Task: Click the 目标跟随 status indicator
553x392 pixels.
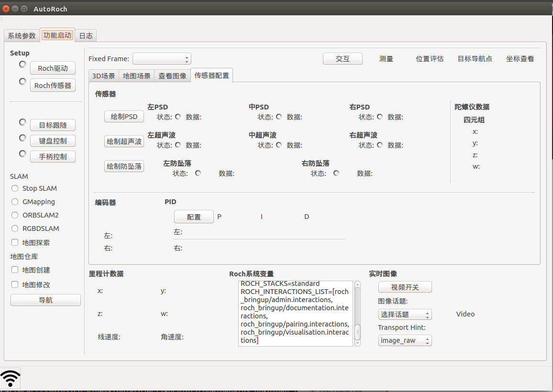Action: pyautogui.click(x=22, y=122)
